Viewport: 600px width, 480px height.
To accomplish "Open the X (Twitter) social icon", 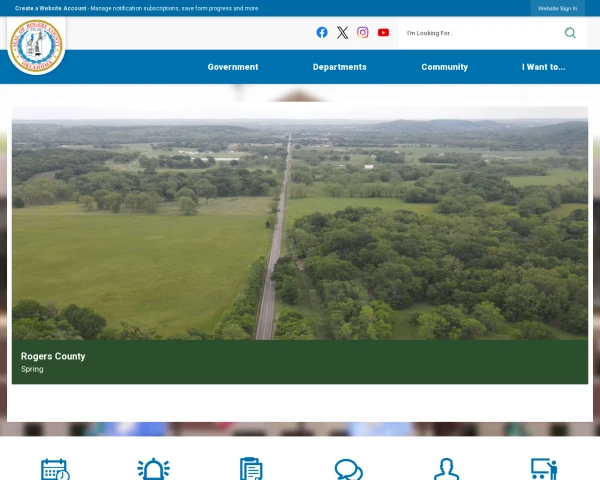I will pos(342,32).
